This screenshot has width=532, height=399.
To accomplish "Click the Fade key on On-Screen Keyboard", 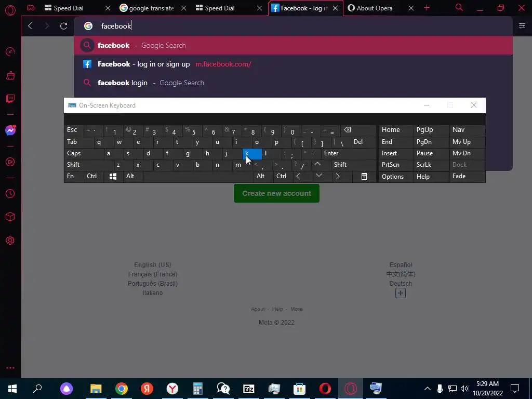I will coord(467,176).
